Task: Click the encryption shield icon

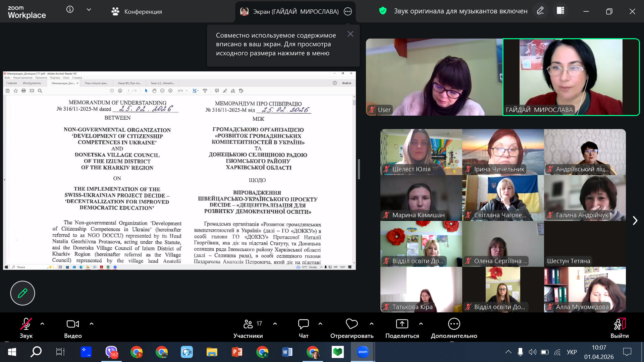Action: 383,11
